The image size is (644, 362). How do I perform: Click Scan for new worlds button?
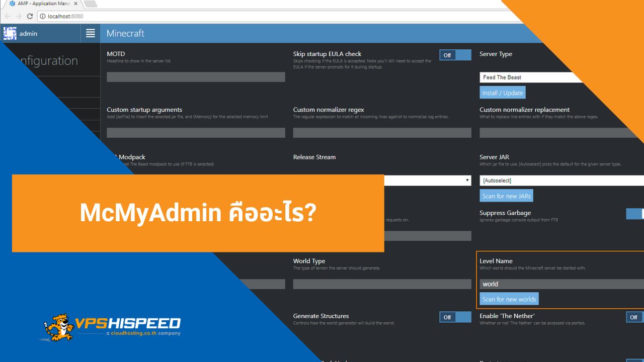(x=509, y=299)
